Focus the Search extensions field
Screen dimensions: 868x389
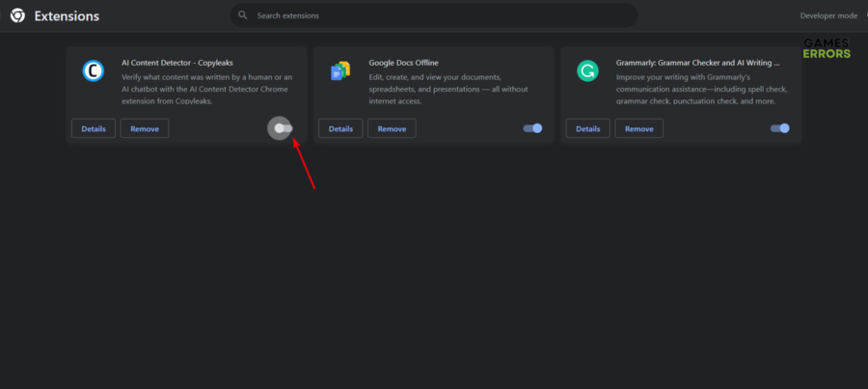click(x=434, y=15)
